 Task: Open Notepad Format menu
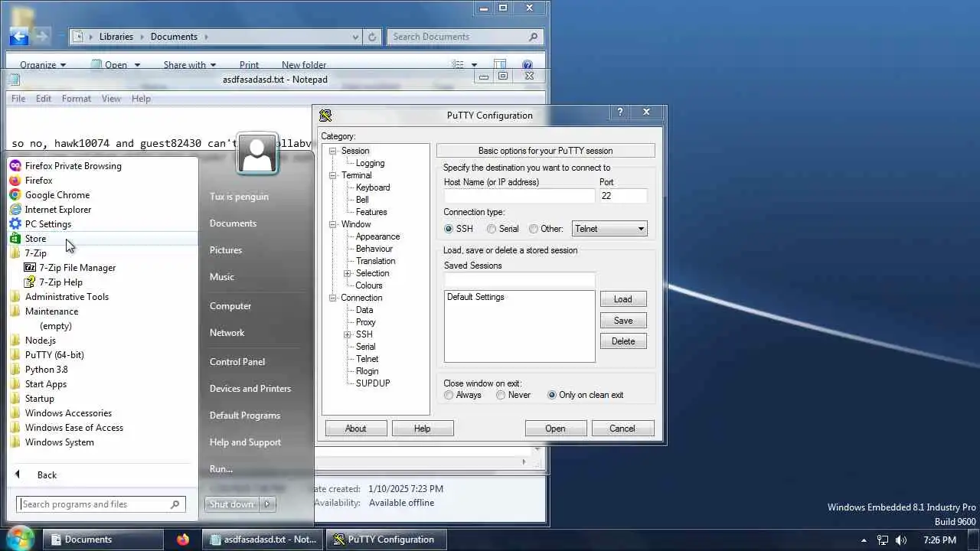pos(77,99)
